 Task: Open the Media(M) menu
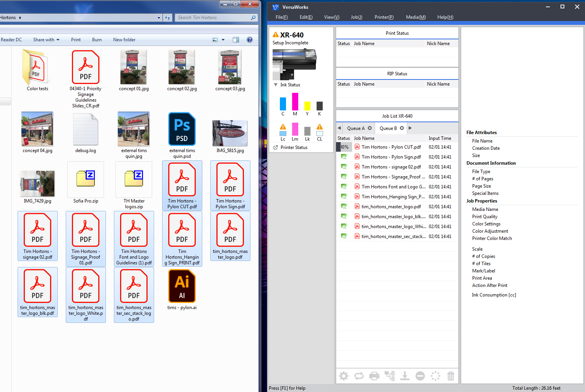[x=416, y=17]
